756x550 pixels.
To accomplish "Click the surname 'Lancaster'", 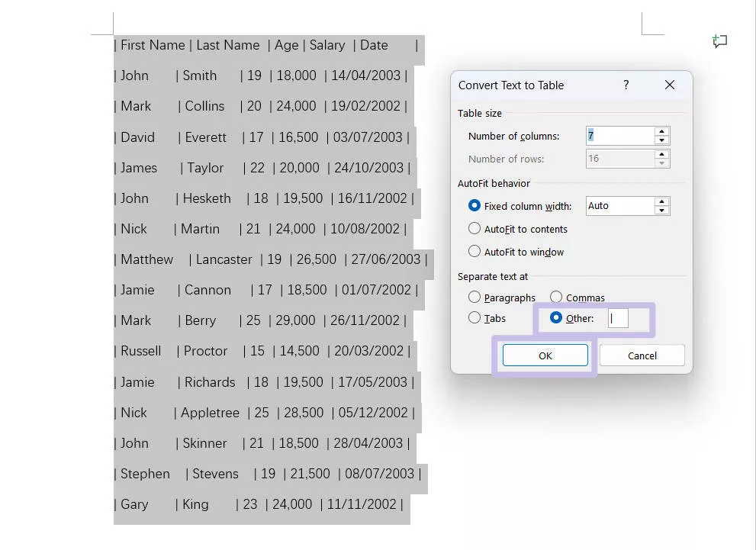I will pyautogui.click(x=224, y=259).
